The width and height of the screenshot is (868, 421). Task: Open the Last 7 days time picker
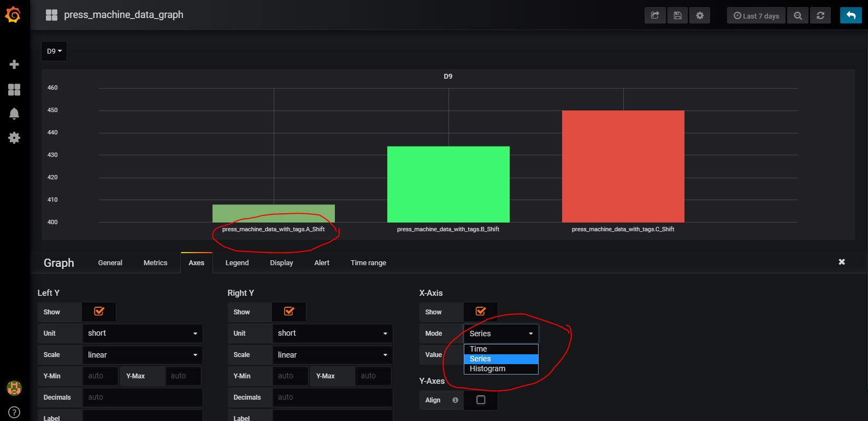tap(756, 15)
